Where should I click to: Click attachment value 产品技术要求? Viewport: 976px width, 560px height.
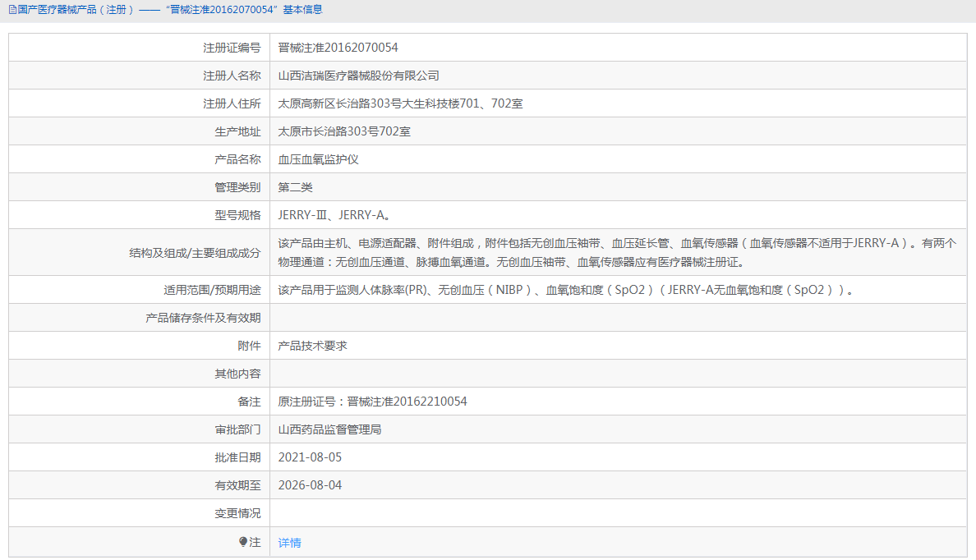tap(312, 346)
